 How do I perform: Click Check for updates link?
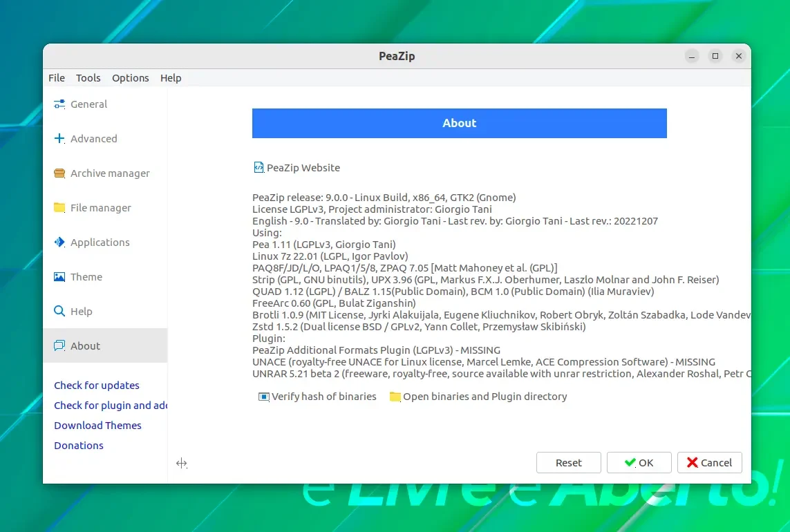[x=97, y=386]
